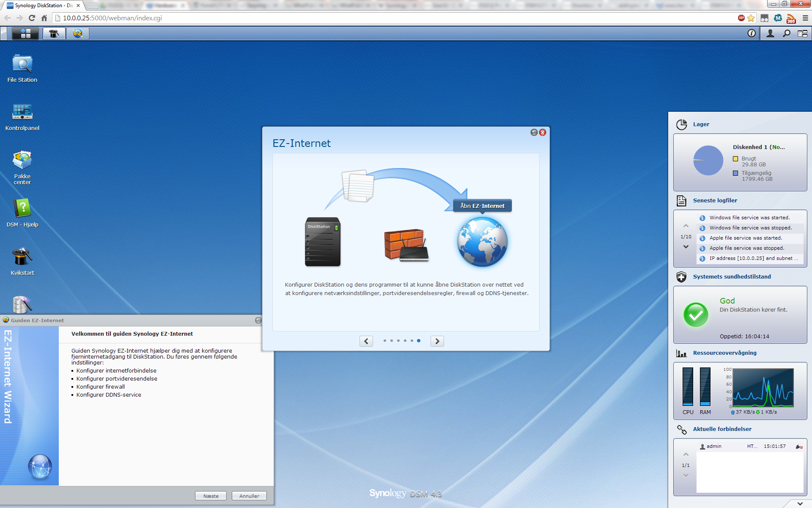This screenshot has height=508, width=812.
Task: Open the main menu grid icon in DSM taskbar
Action: point(25,33)
